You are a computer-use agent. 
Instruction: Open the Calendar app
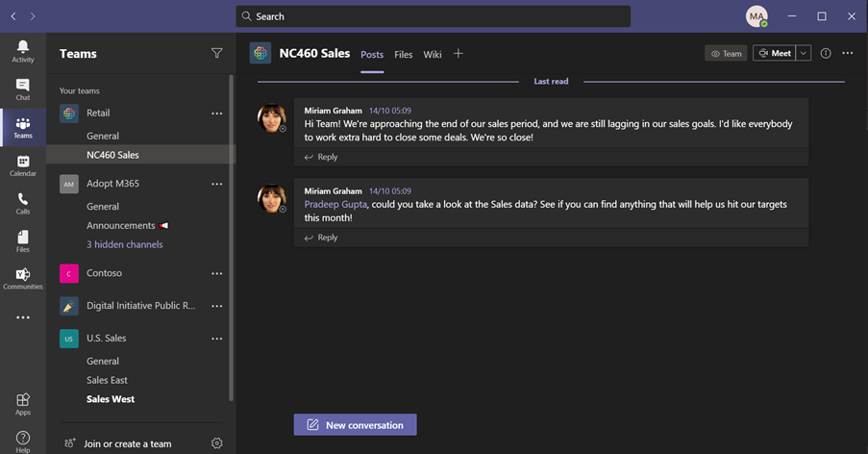point(23,165)
